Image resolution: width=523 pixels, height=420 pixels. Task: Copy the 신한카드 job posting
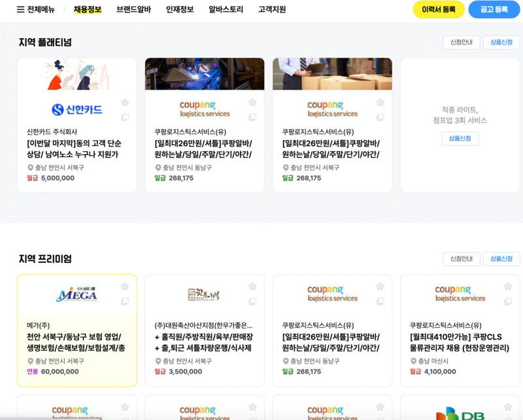coord(124,117)
